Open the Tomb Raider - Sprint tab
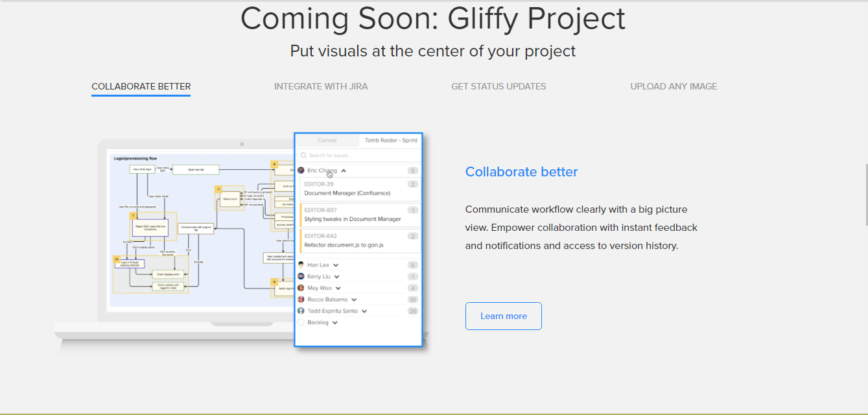 pos(390,140)
